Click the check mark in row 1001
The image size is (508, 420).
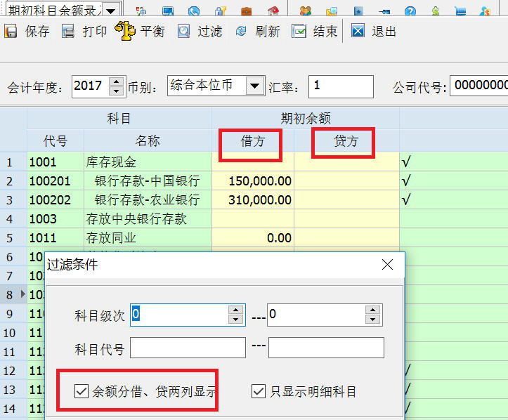(406, 162)
